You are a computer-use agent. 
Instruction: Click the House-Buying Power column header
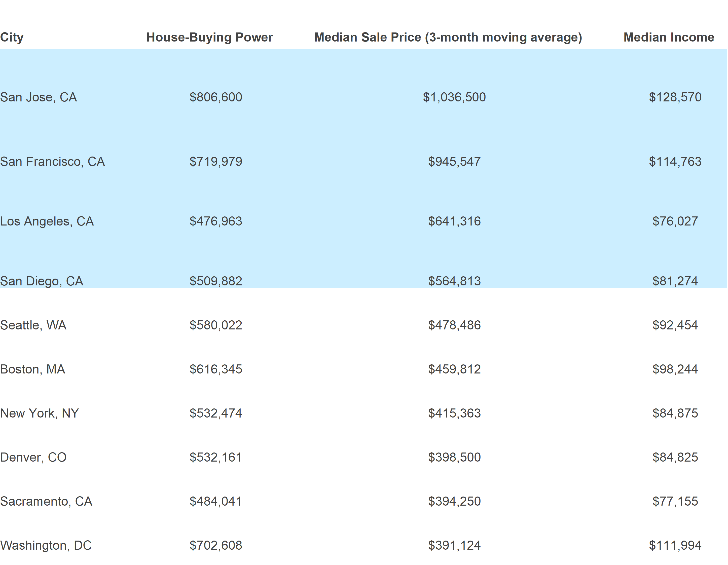click(x=209, y=37)
